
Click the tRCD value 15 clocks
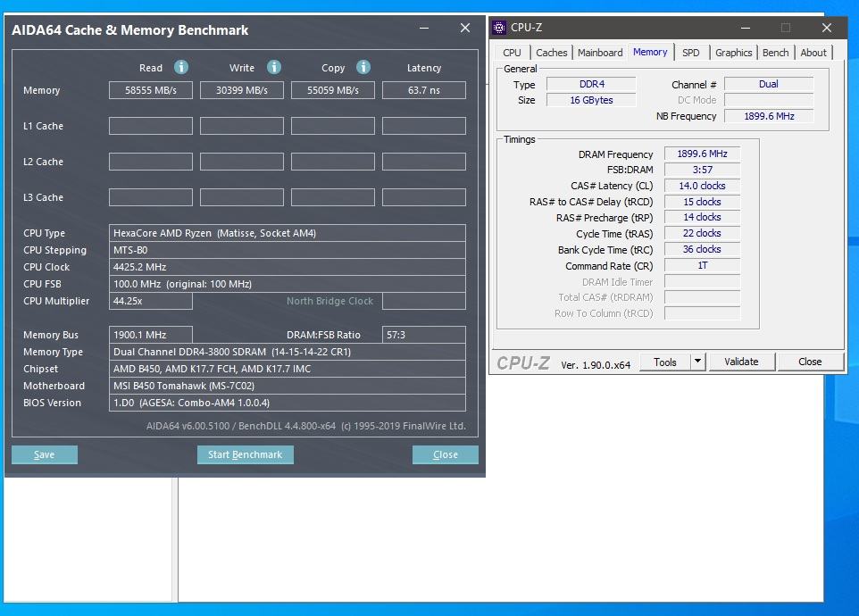pyautogui.click(x=703, y=202)
